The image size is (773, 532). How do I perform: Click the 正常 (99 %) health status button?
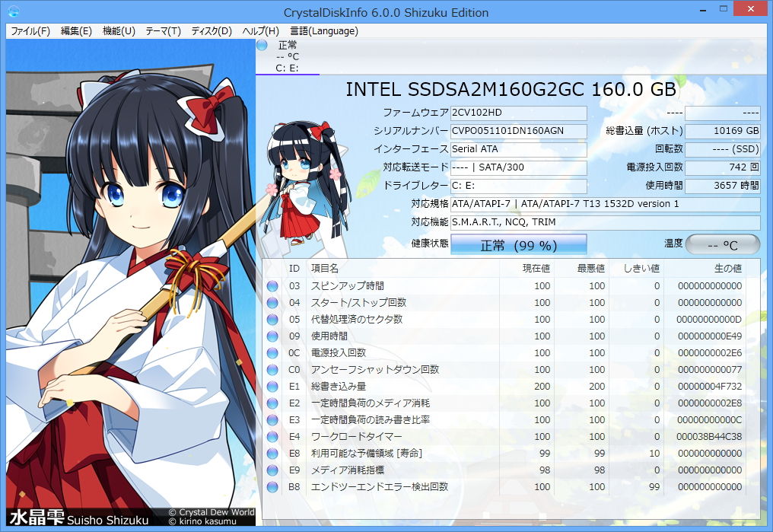pyautogui.click(x=519, y=245)
